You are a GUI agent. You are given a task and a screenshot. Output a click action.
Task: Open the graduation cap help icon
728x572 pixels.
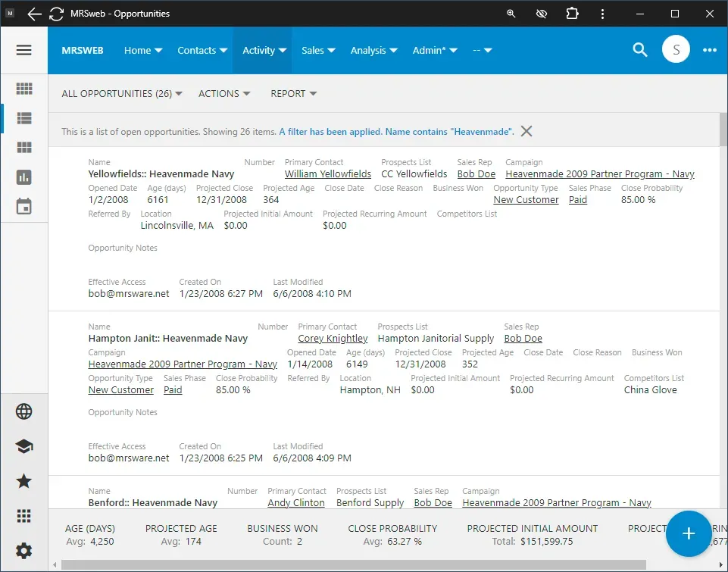(24, 446)
